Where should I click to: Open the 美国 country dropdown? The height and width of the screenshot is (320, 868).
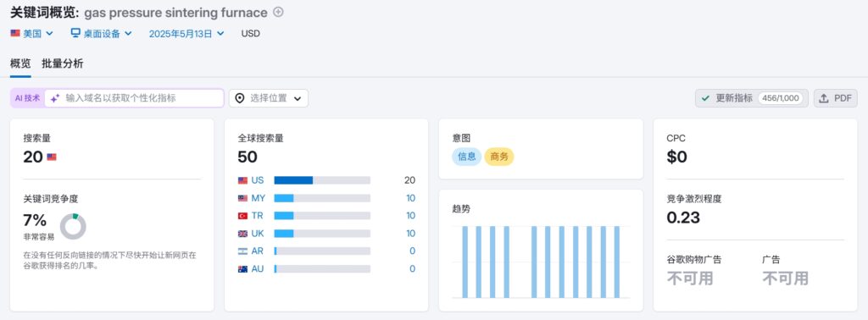[32, 33]
